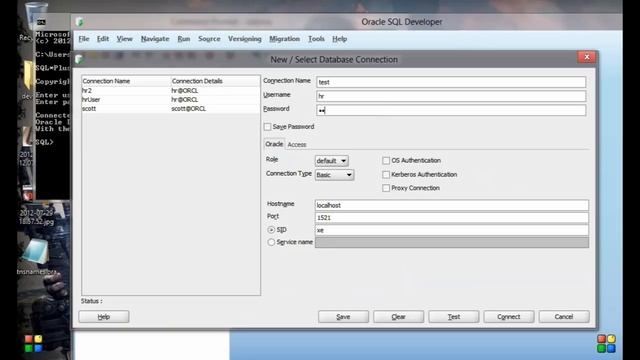Image resolution: width=640 pixels, height=360 pixels.
Task: Click the Connection Details column header
Action: click(x=215, y=81)
